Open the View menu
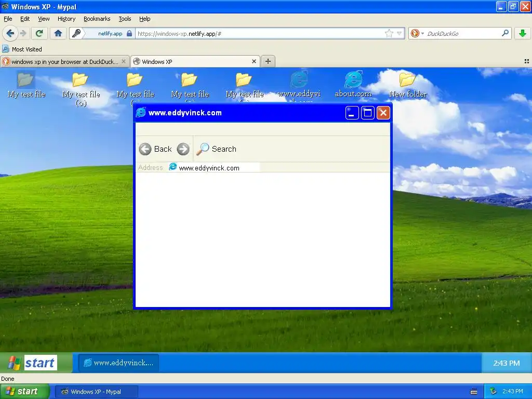532x399 pixels. (x=44, y=19)
